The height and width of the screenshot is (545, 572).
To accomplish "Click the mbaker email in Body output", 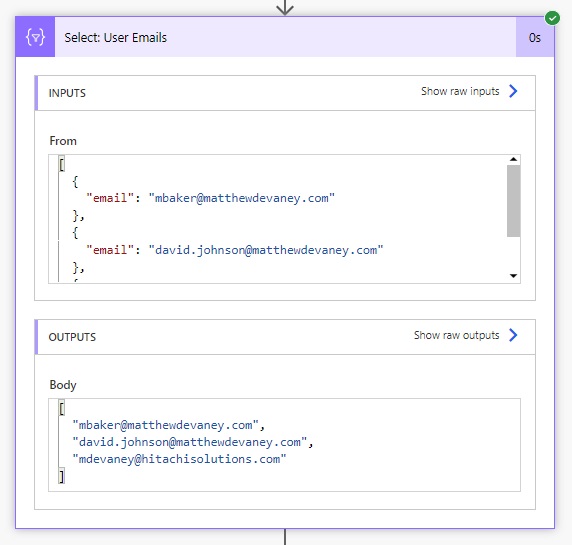I will [x=165, y=425].
